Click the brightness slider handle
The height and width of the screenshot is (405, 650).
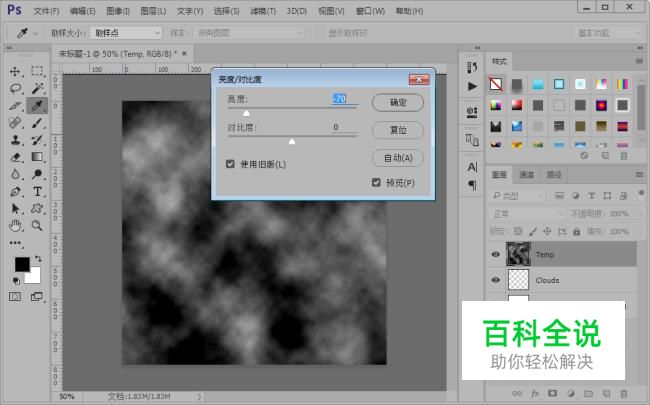246,113
